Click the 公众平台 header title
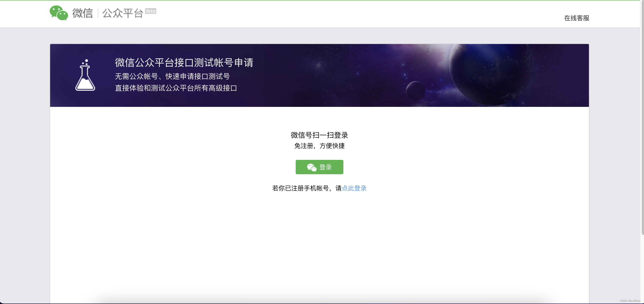 123,13
